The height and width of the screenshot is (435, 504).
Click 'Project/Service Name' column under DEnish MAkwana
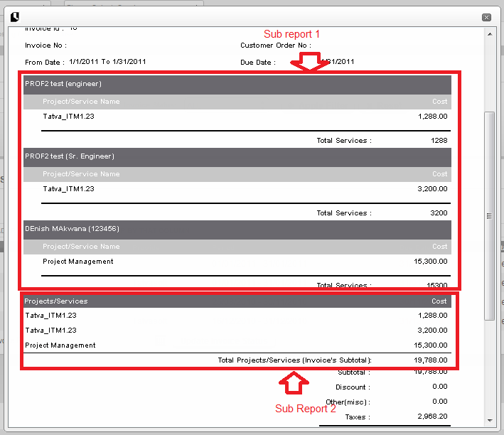point(81,247)
